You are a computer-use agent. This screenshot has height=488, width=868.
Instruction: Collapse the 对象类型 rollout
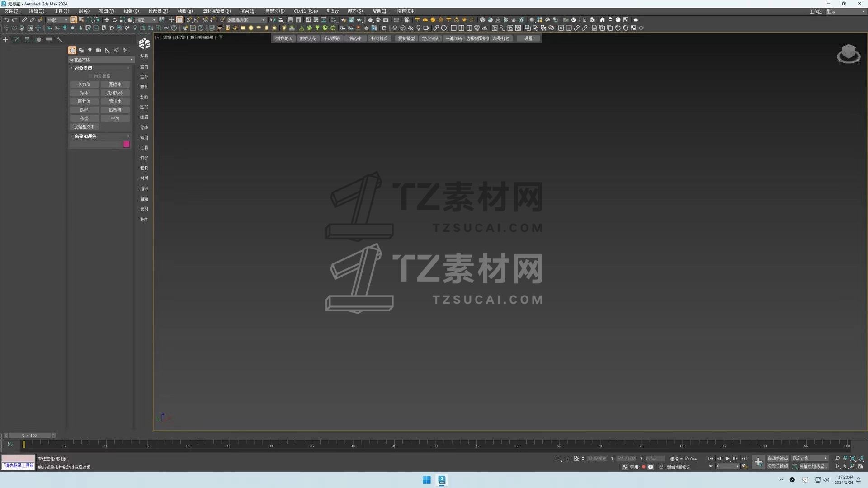83,68
